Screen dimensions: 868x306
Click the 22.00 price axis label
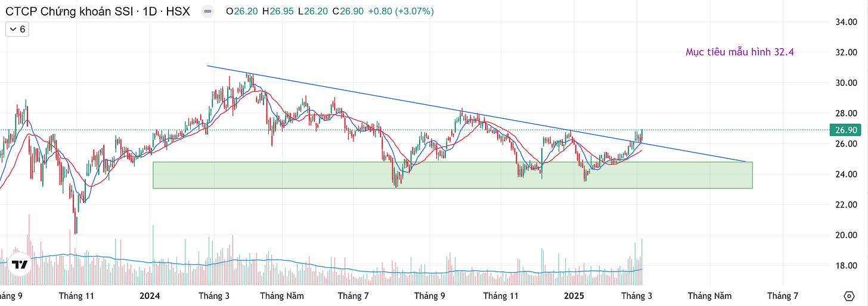(x=847, y=205)
